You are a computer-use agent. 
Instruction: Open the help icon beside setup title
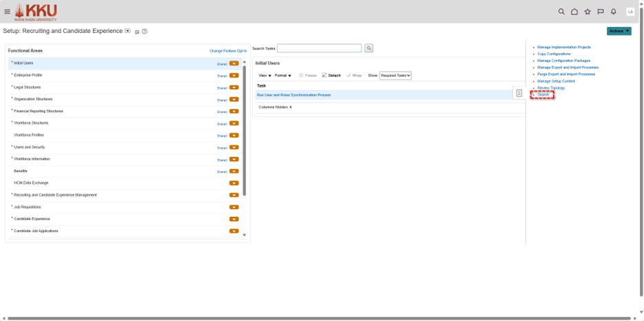click(x=145, y=32)
